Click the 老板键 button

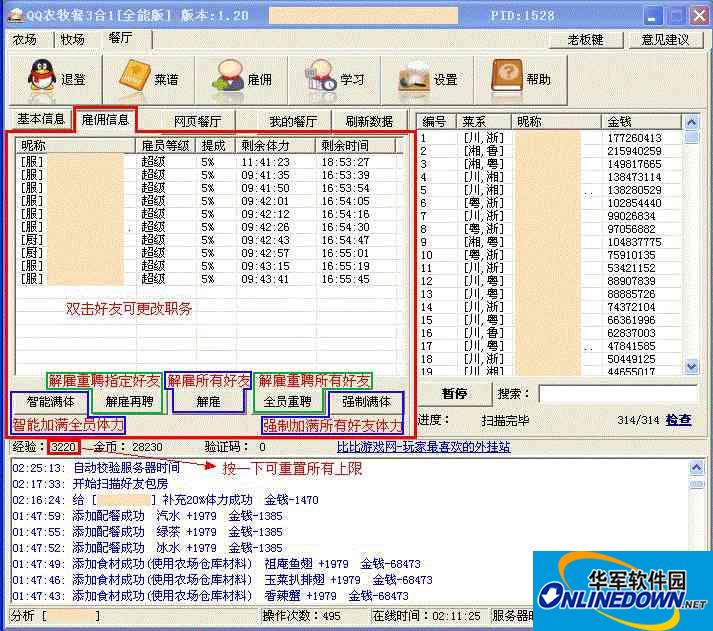coord(586,40)
